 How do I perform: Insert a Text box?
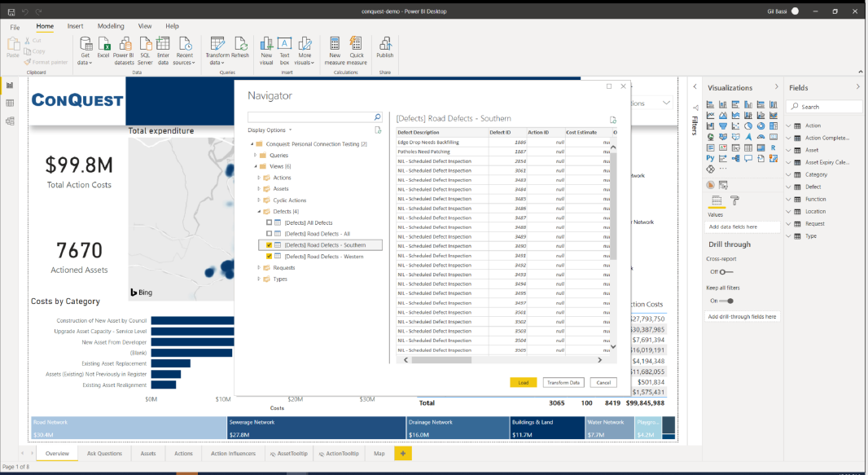point(284,51)
